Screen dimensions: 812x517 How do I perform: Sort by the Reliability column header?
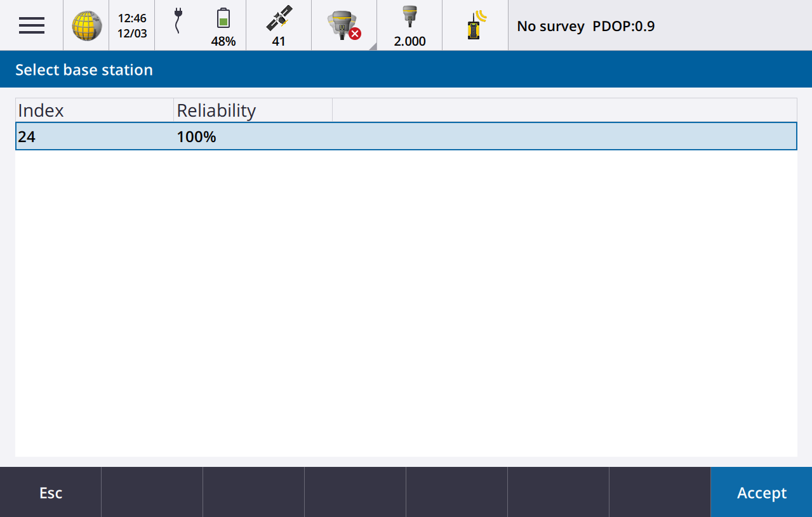pyautogui.click(x=253, y=110)
